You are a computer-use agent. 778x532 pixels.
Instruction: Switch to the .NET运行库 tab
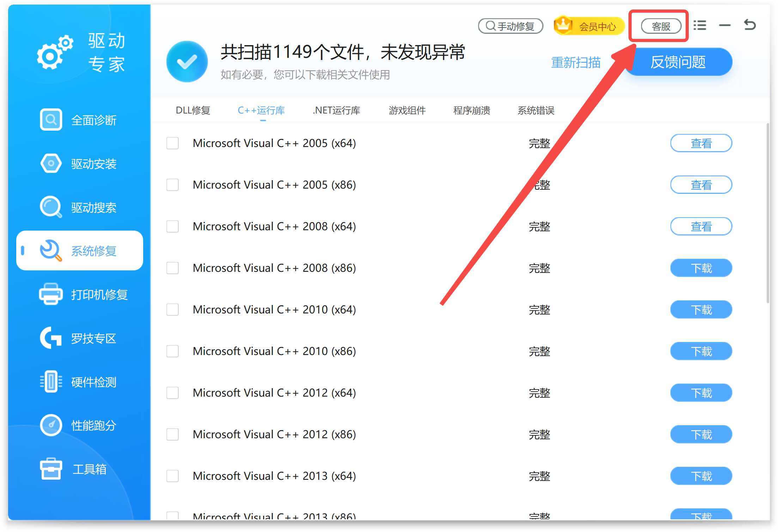(336, 110)
